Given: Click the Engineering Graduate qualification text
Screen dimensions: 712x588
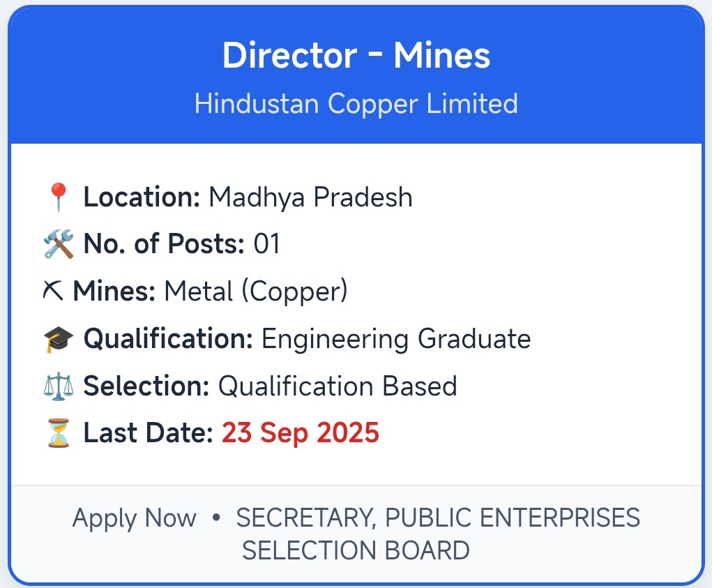Looking at the screenshot, I should click(x=396, y=339).
